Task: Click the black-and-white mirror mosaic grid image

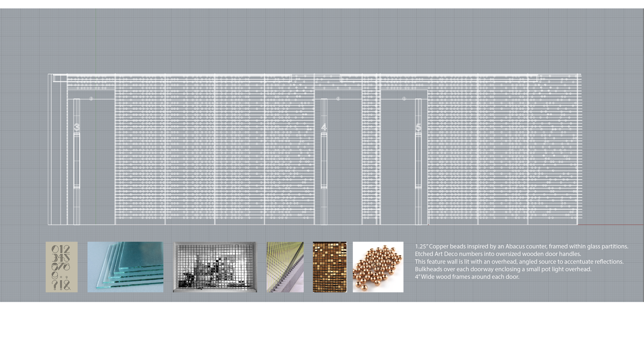Action: [215, 267]
